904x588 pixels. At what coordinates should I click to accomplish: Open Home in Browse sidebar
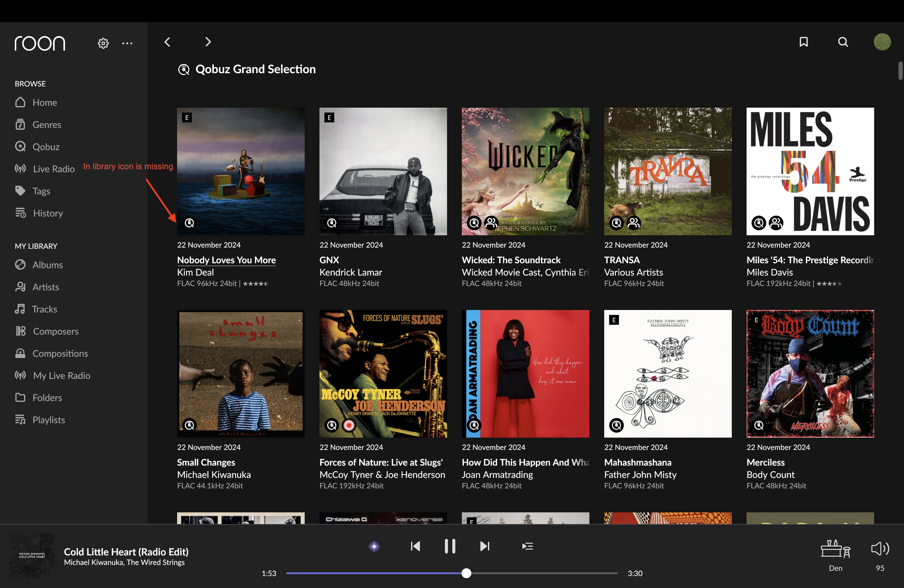point(36,102)
